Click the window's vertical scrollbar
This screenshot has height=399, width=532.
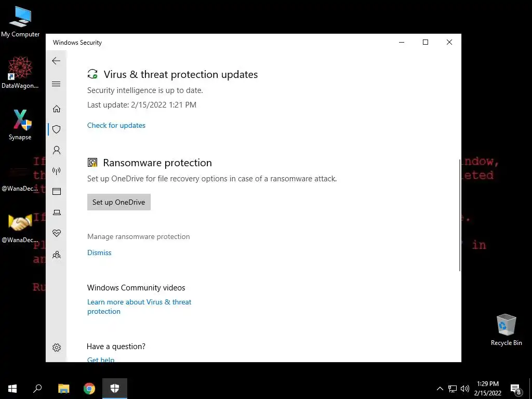point(460,215)
